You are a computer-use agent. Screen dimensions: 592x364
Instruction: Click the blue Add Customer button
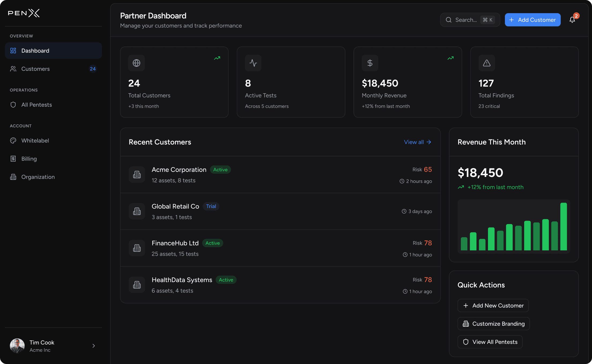point(532,20)
